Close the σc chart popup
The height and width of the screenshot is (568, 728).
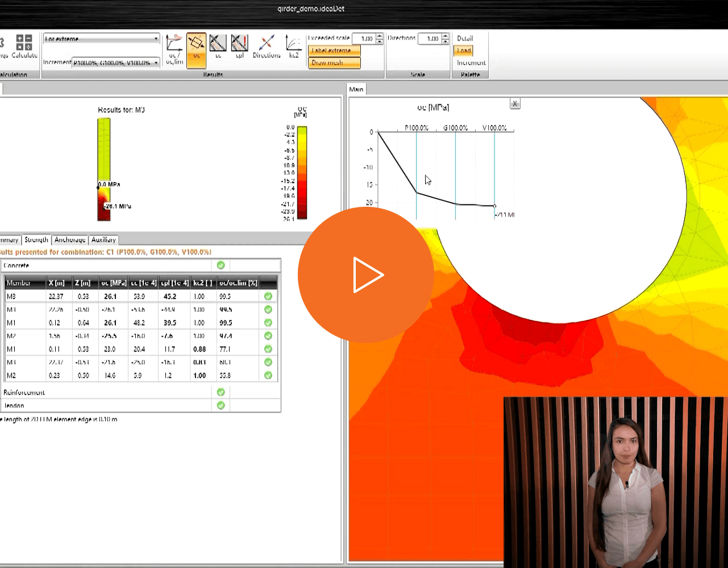(515, 104)
